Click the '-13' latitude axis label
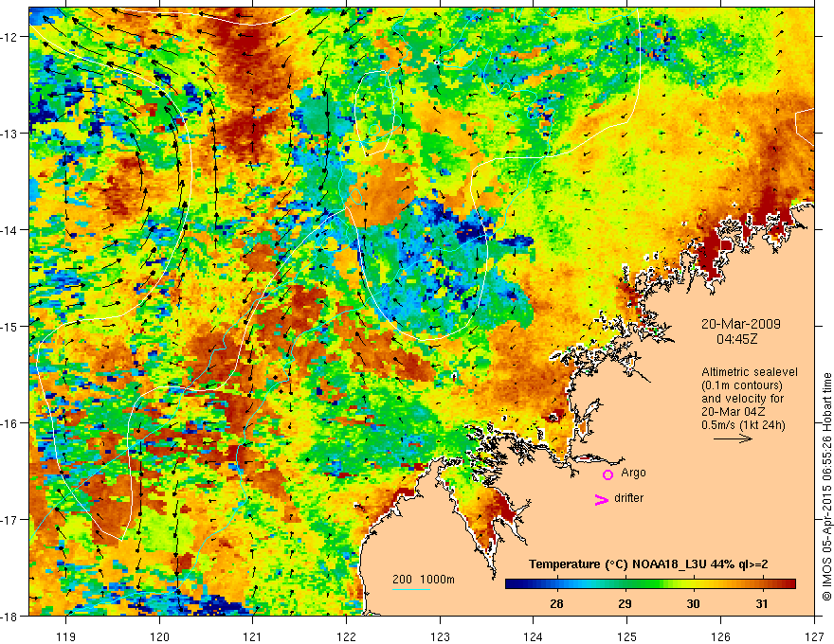Screen dimensions: 834x644 click(10, 134)
